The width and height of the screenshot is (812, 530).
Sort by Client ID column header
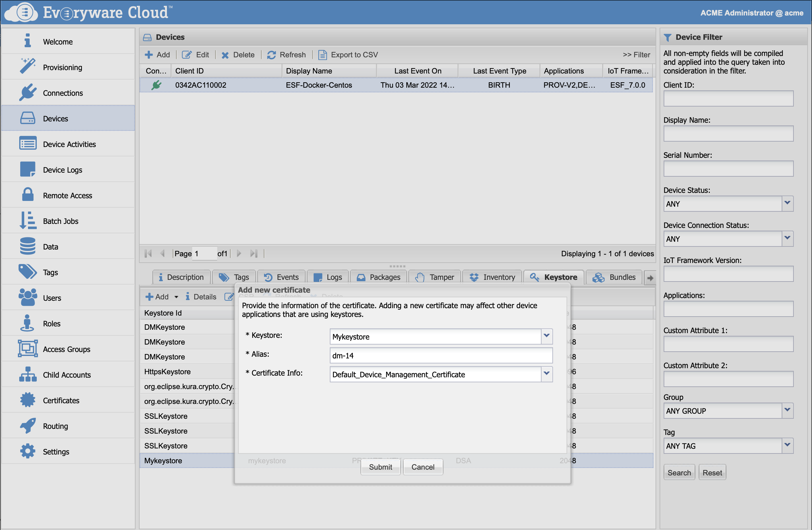coord(226,70)
